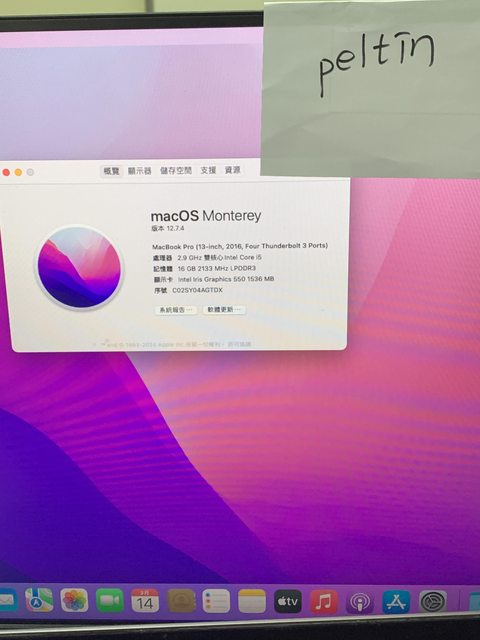Image resolution: width=480 pixels, height=640 pixels.
Task: Open Reminders in the dock
Action: (x=216, y=601)
